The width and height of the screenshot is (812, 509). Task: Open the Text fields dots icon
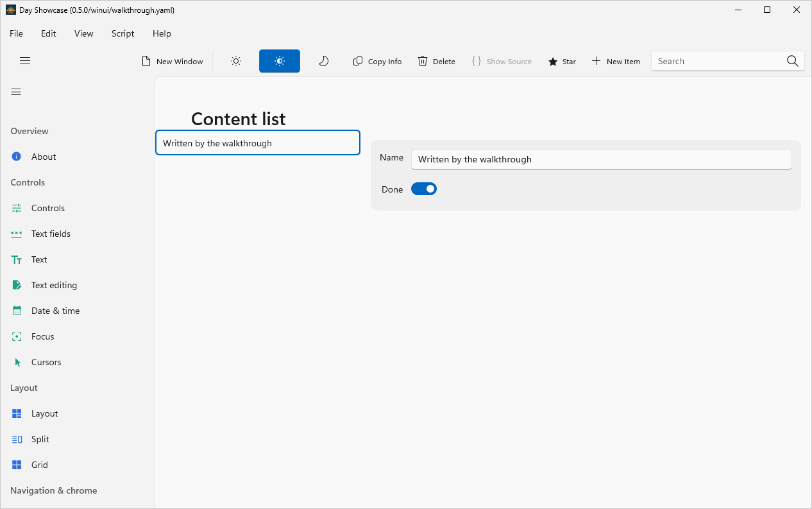click(x=17, y=234)
